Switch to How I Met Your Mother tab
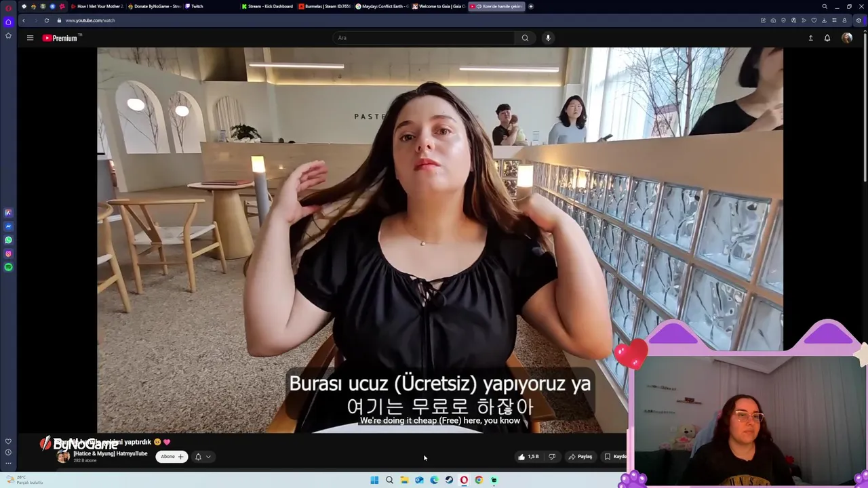This screenshot has height=488, width=868. coord(98,6)
